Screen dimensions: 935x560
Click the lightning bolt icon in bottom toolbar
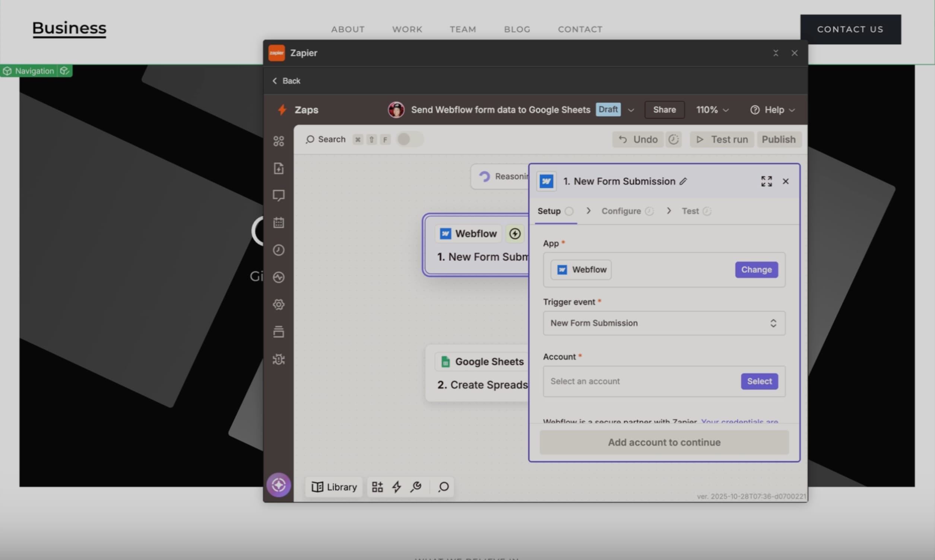[396, 487]
